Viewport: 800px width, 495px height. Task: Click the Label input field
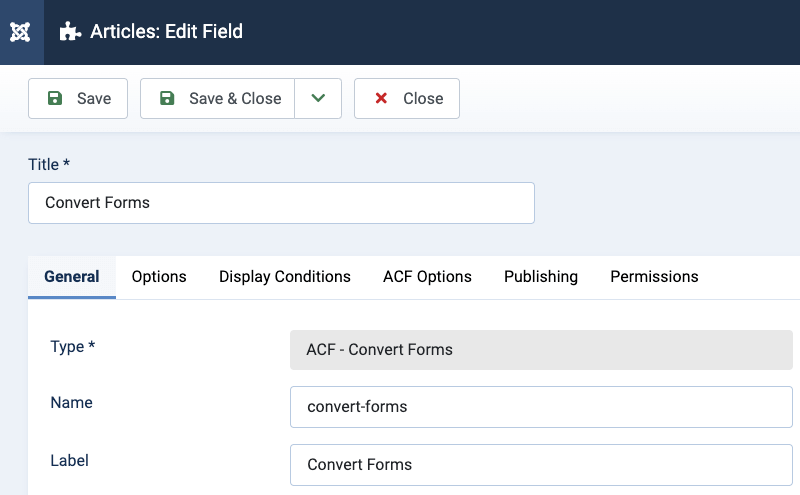point(541,465)
